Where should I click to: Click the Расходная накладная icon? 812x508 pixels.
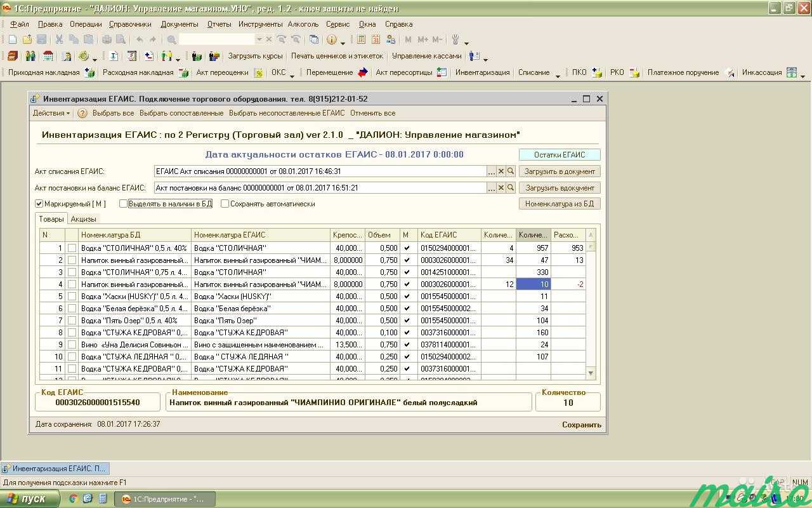point(183,72)
